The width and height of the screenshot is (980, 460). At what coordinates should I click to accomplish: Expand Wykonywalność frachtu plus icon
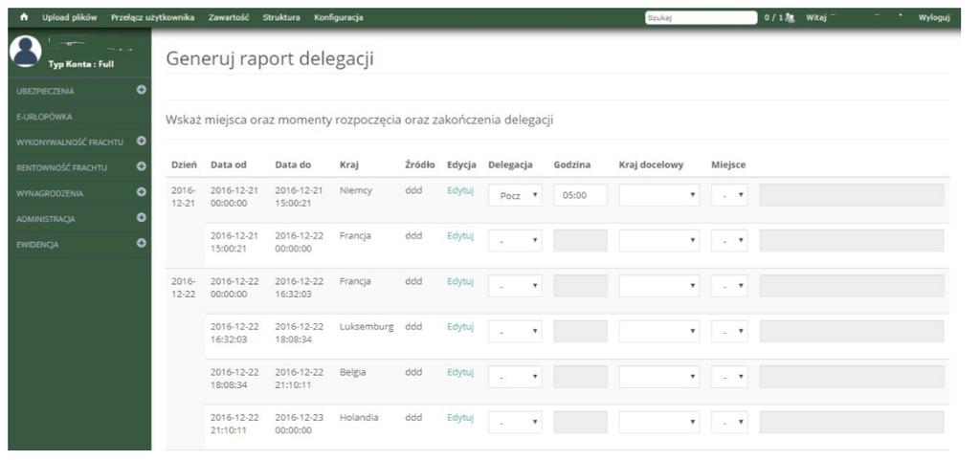coord(142,141)
